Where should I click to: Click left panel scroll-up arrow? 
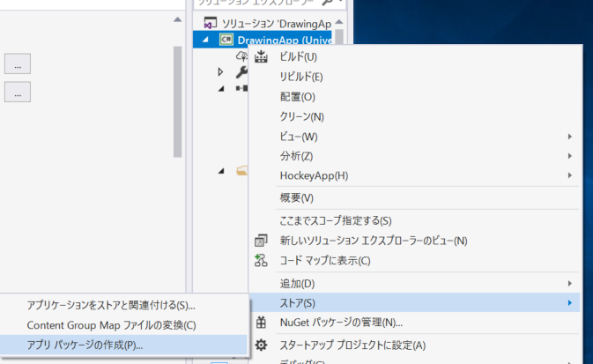[x=177, y=19]
